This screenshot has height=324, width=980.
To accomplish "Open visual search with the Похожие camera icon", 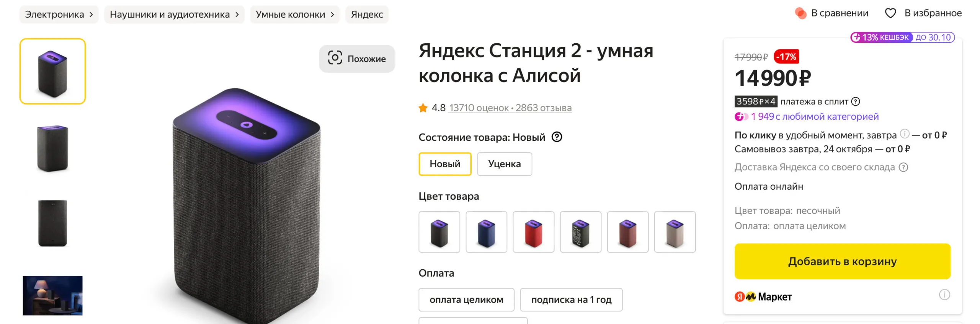I will 335,58.
